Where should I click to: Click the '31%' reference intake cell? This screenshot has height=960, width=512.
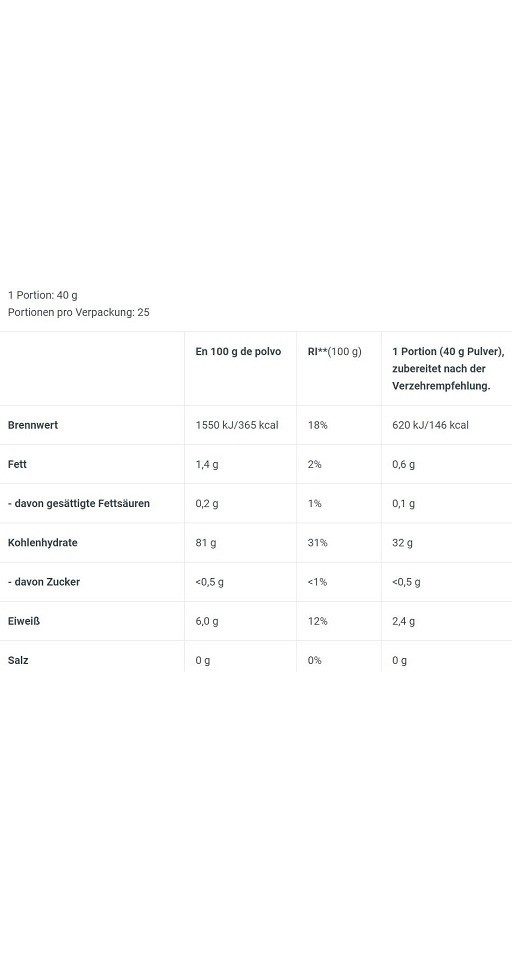click(x=317, y=542)
